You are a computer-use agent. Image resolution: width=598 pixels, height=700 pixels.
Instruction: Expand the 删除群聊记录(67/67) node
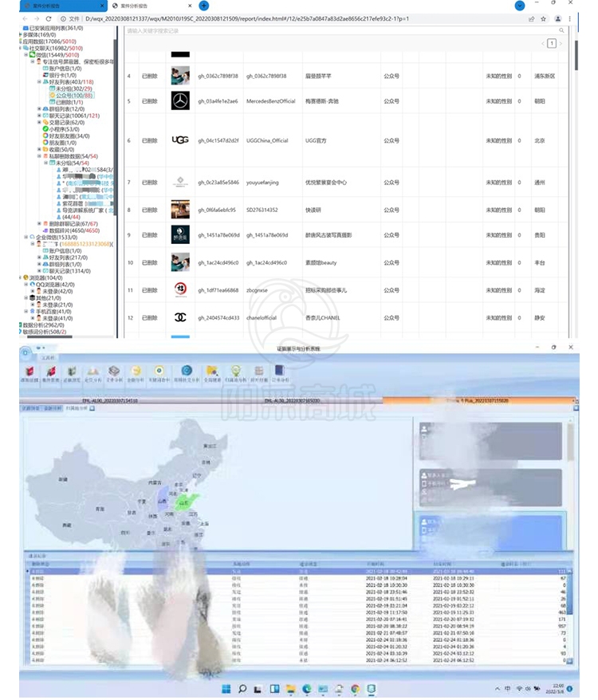pyautogui.click(x=39, y=224)
